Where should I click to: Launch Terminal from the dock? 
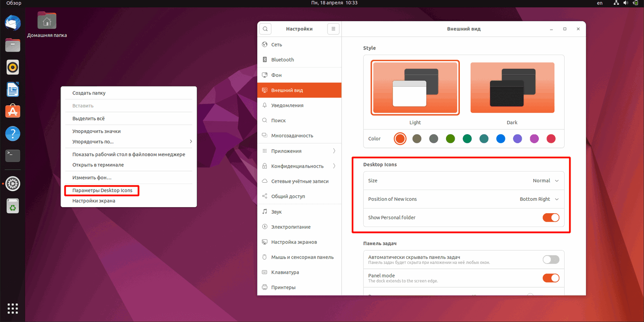tap(12, 156)
